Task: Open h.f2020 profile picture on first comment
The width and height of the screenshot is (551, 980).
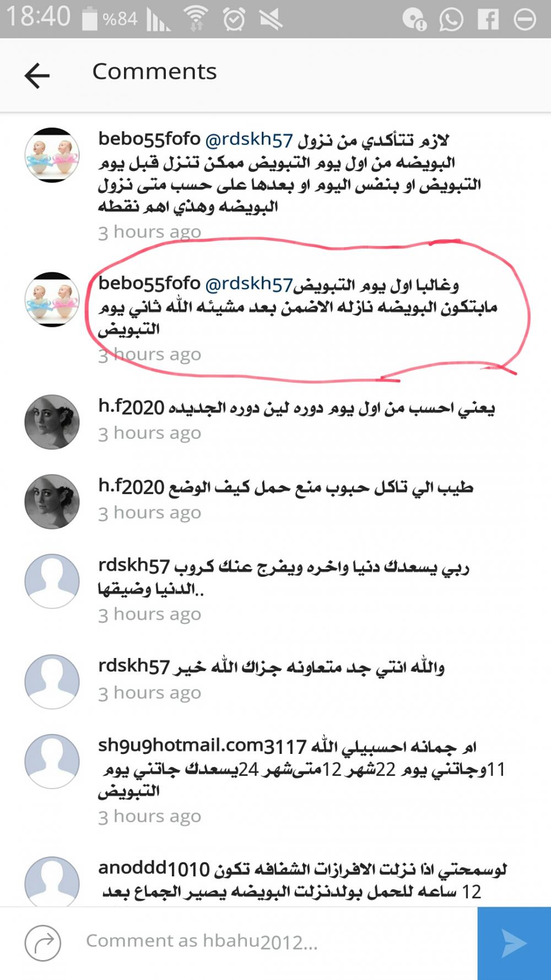Action: pyautogui.click(x=52, y=422)
